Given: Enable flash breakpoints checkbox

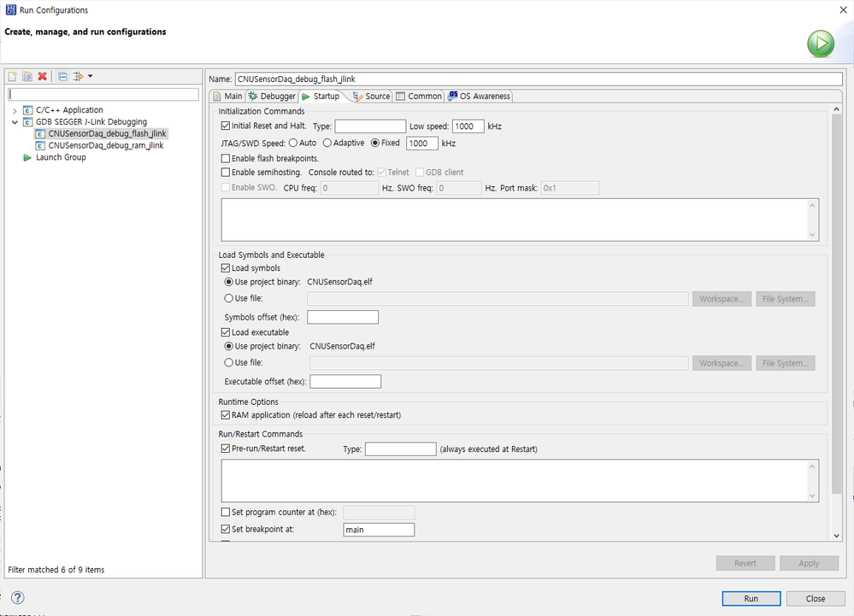Looking at the screenshot, I should tap(226, 159).
